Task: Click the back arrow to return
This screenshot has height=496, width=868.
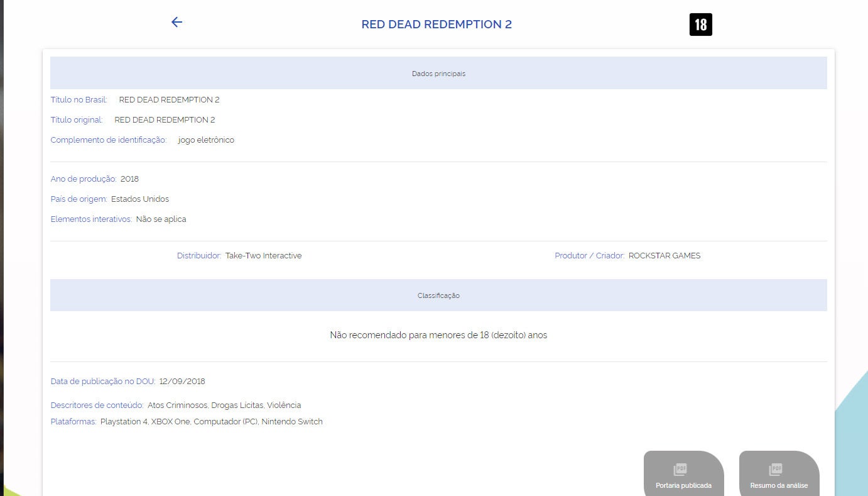Action: tap(176, 22)
